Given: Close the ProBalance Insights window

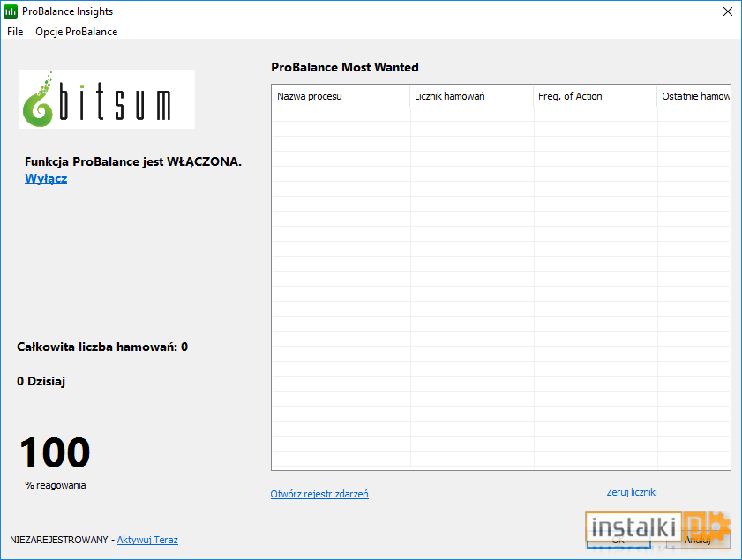Looking at the screenshot, I should [728, 11].
